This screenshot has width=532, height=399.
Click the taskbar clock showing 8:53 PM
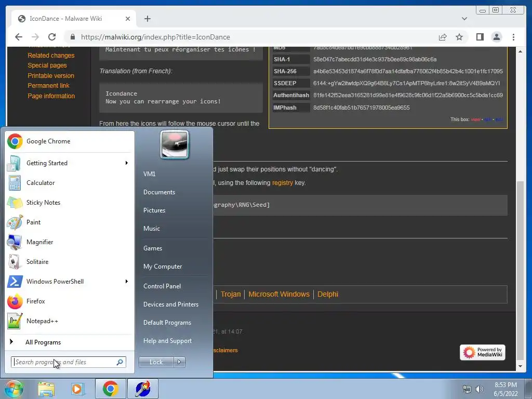pyautogui.click(x=506, y=389)
